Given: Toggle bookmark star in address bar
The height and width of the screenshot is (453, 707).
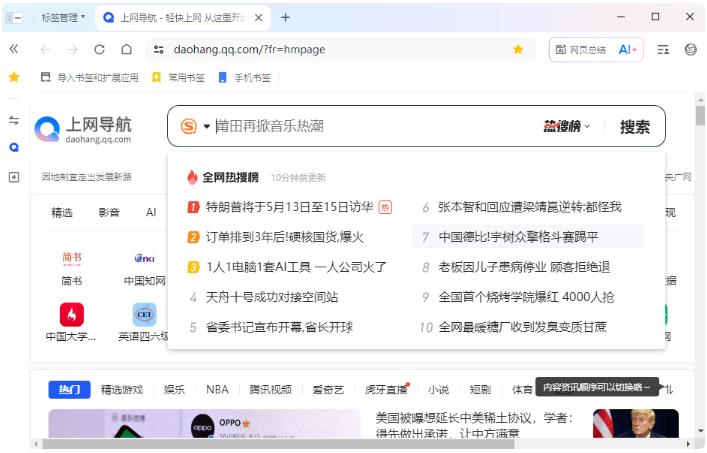Looking at the screenshot, I should [x=518, y=49].
